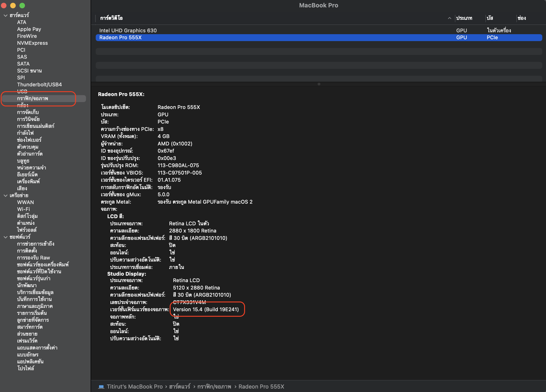
Task: Click the green zoom window button
Action: point(22,5)
